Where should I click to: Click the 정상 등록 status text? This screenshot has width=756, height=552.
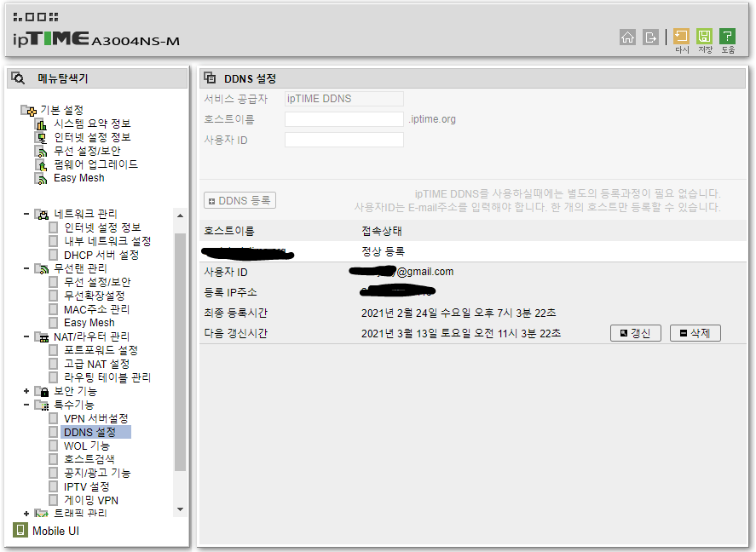pos(384,251)
